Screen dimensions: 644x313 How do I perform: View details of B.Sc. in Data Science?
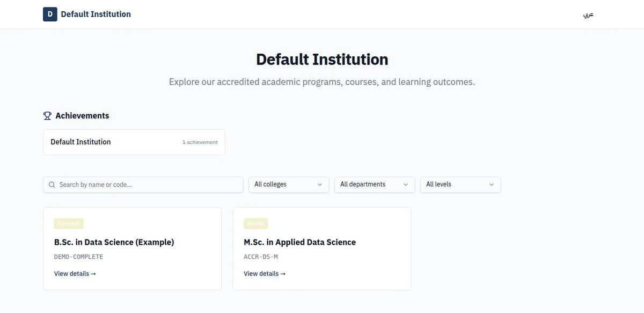point(75,274)
